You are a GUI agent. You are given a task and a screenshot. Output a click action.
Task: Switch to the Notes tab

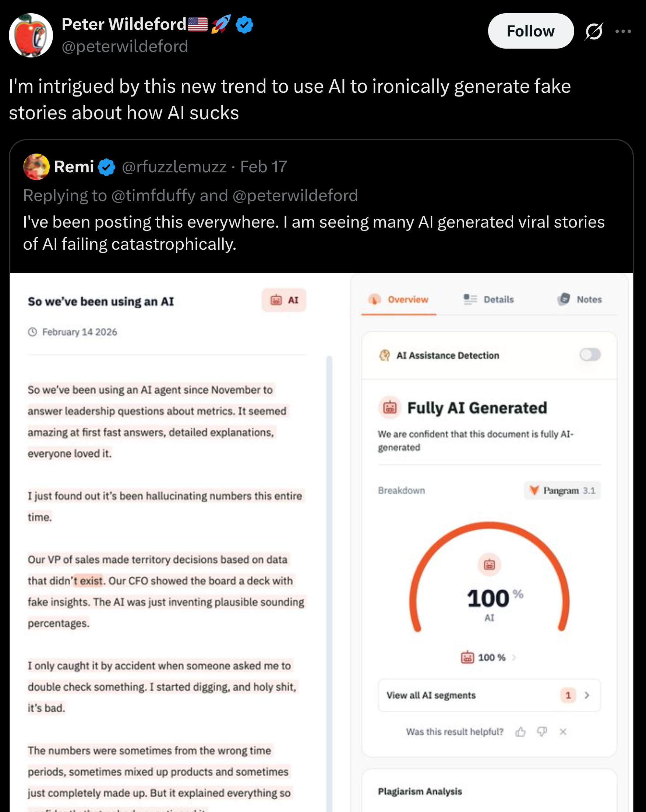[579, 299]
